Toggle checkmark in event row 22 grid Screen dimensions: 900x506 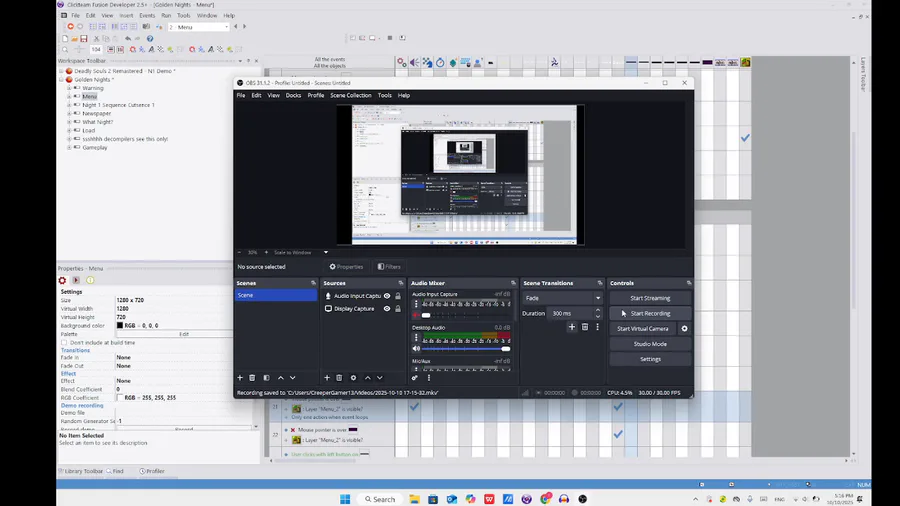tap(618, 435)
